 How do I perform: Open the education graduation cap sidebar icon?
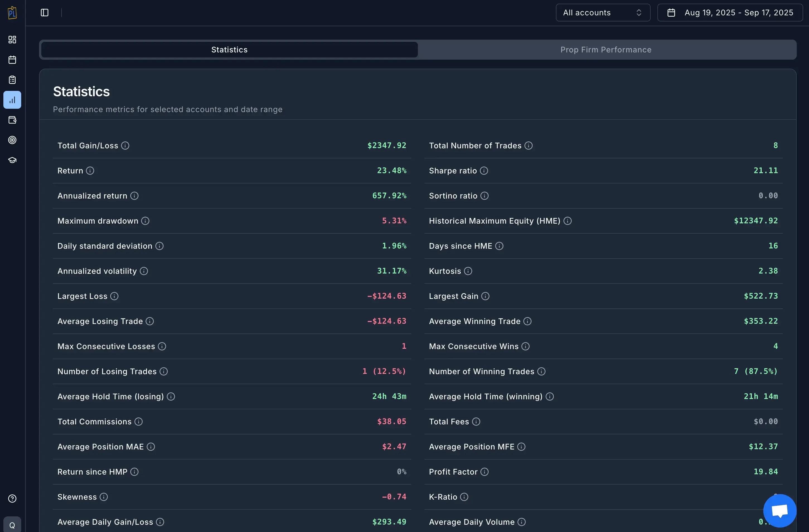point(12,160)
